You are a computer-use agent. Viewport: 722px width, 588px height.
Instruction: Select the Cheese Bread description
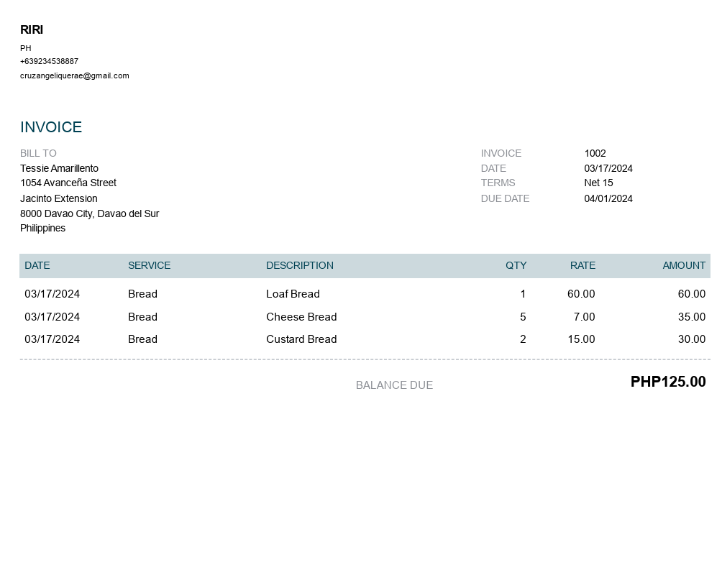pos(301,316)
